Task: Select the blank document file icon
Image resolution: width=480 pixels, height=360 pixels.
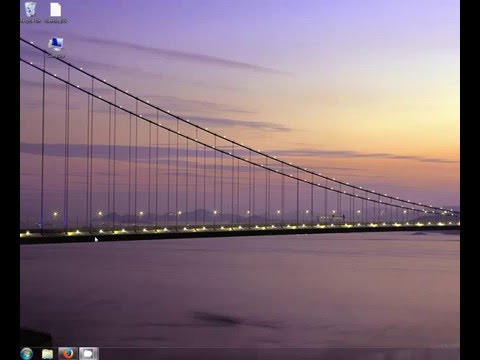Action: click(x=56, y=10)
